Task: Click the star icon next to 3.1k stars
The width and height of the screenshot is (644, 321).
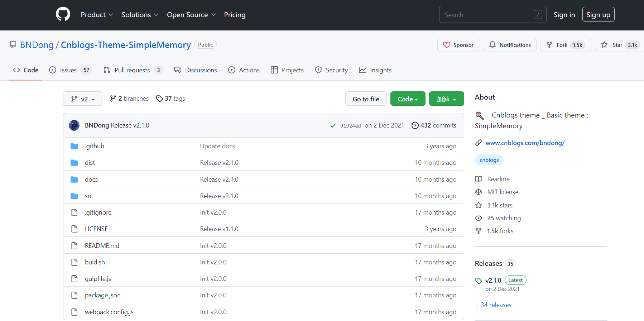Action: pos(479,205)
